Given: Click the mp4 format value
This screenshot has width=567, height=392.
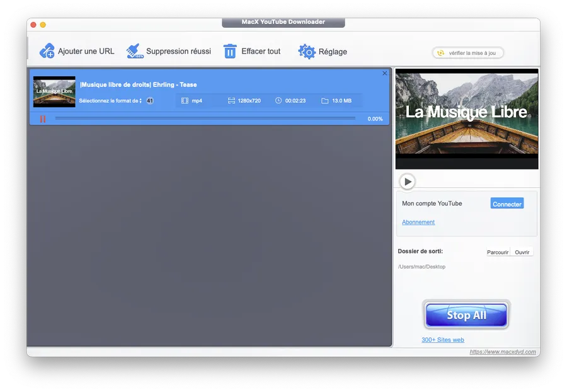Looking at the screenshot, I should tap(197, 101).
